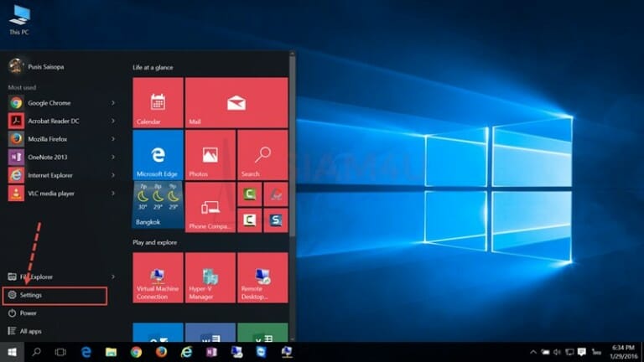Open the Remote Desktop tile
Viewport: 644px width, 362px height.
(x=262, y=277)
